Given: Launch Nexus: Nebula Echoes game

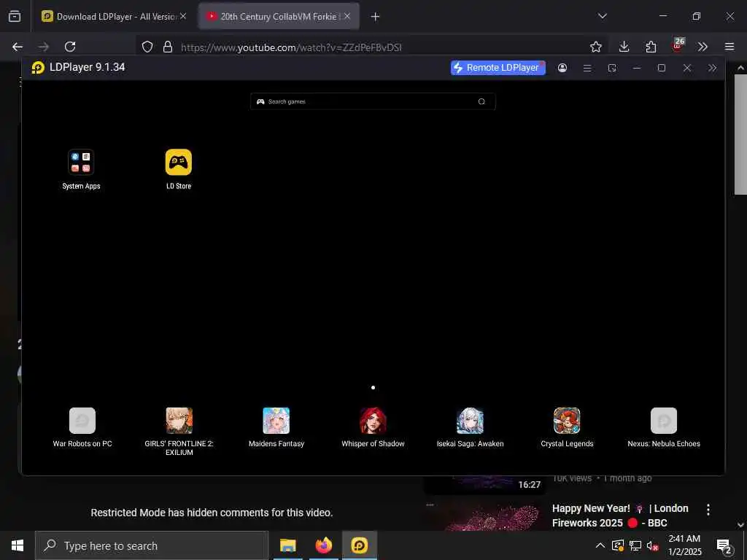Looking at the screenshot, I should pyautogui.click(x=664, y=421).
